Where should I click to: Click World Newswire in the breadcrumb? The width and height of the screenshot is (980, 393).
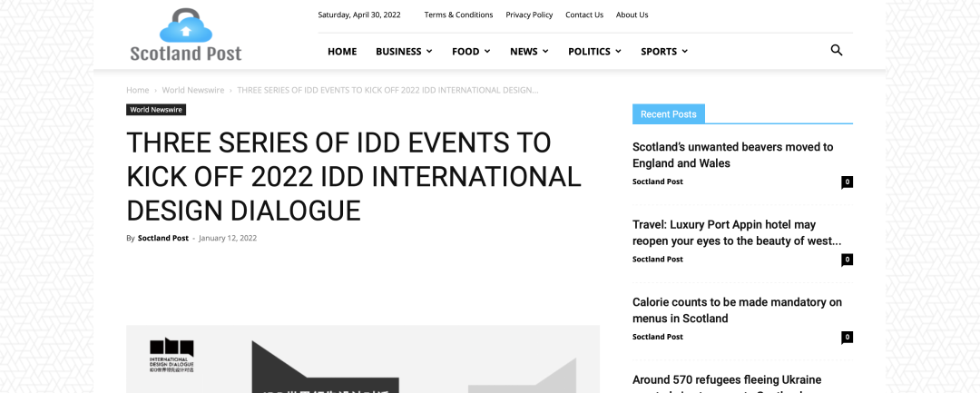click(193, 90)
